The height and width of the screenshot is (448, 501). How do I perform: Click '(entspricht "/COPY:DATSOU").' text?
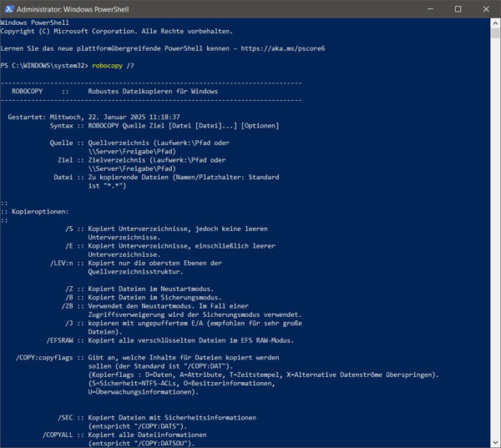pos(142,444)
